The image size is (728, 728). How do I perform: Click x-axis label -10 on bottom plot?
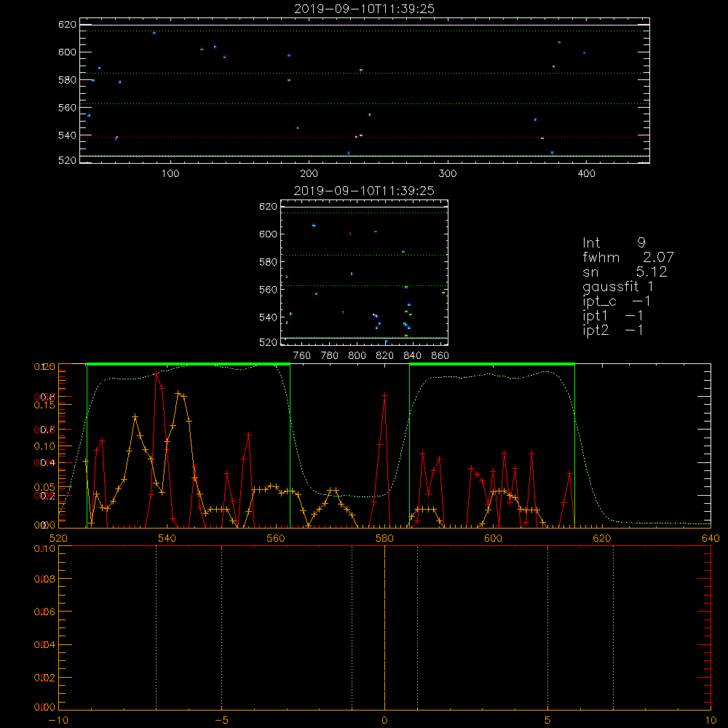(58, 720)
